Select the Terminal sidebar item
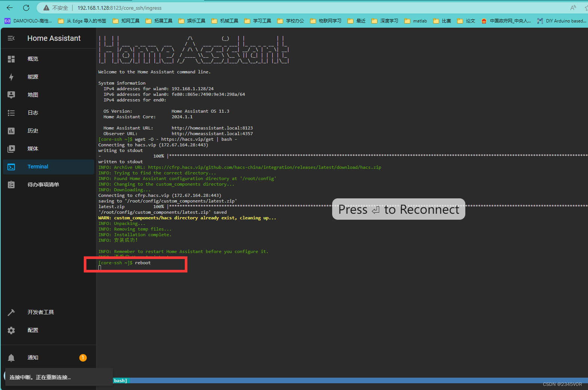 pyautogui.click(x=49, y=167)
